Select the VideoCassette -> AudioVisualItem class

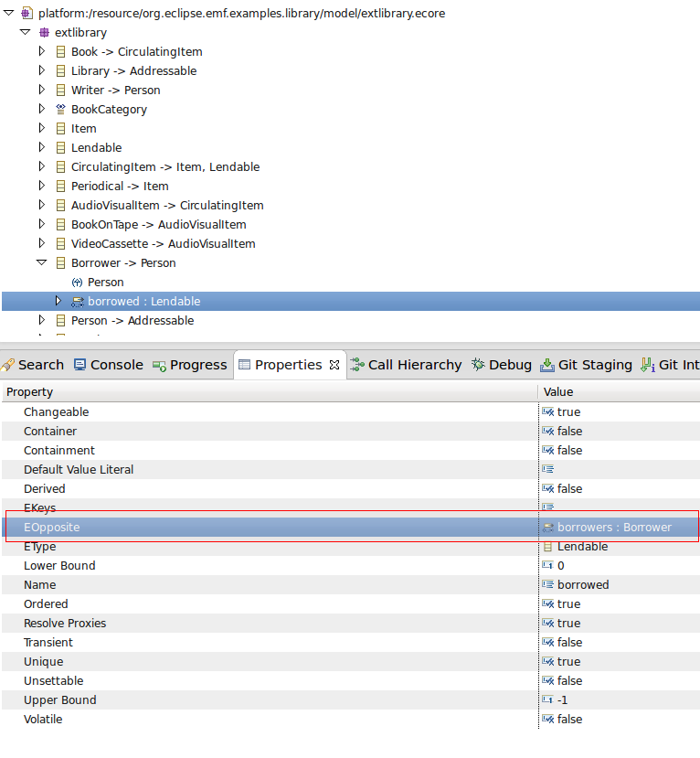tap(163, 244)
